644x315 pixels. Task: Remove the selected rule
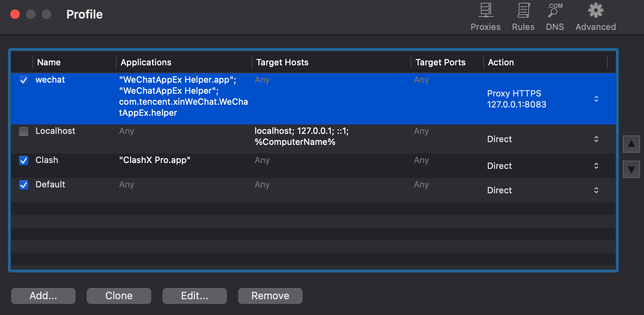coord(270,296)
